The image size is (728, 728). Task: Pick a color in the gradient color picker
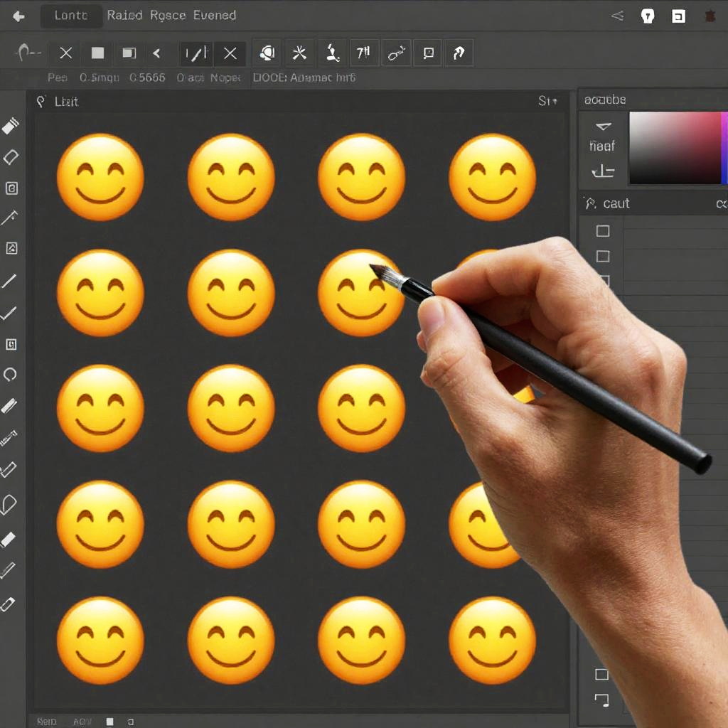tap(674, 148)
